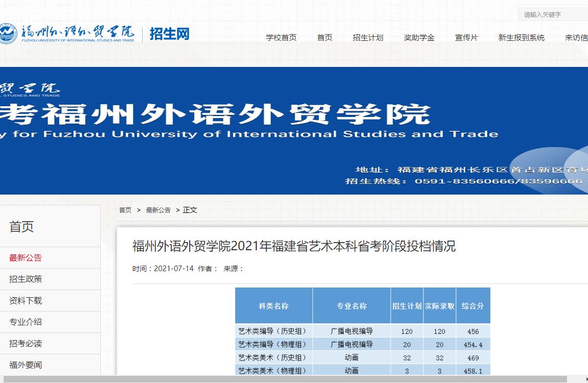Click the 艺术类美术（历史组）table cell
Screen dimensions: 588x383
click(x=274, y=358)
